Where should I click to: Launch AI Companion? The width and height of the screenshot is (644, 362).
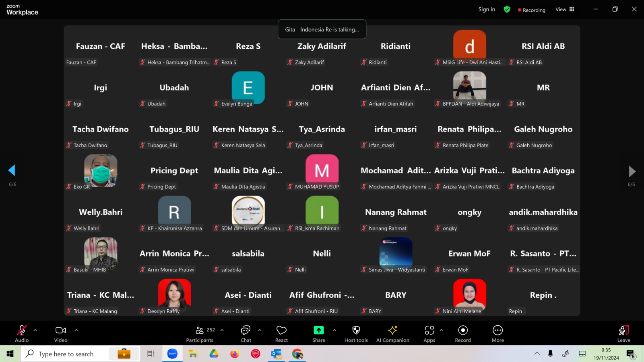pos(392,334)
